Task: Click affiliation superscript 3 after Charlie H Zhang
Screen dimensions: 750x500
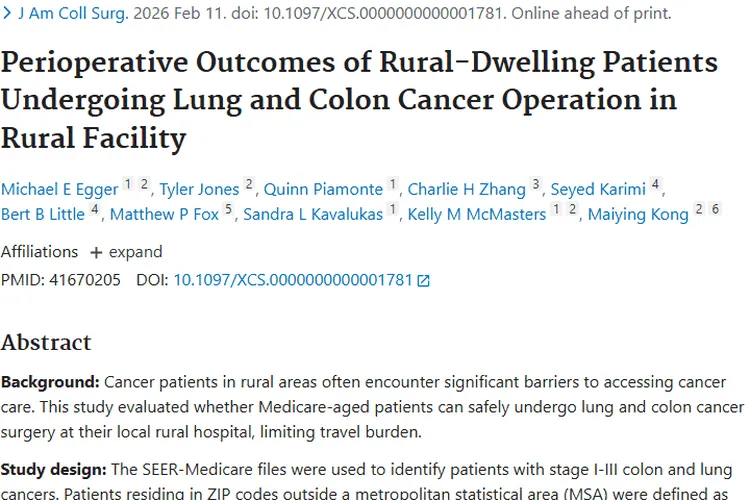Action: click(x=536, y=185)
